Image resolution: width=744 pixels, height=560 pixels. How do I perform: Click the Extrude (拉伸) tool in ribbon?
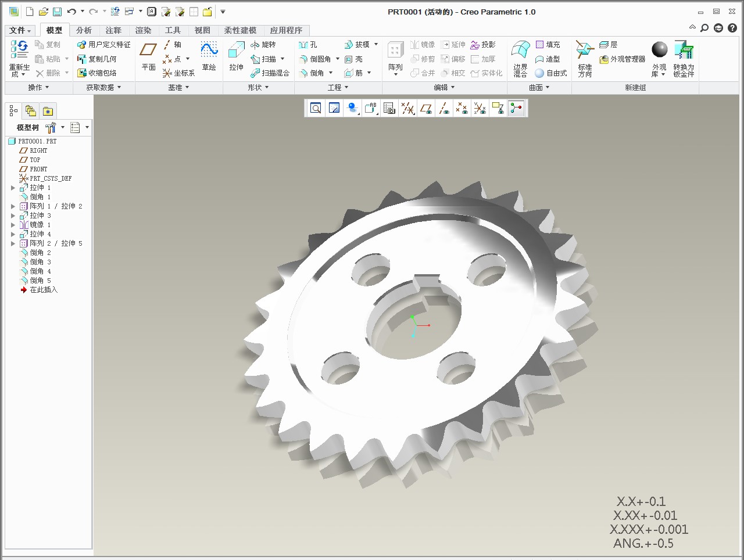[236, 56]
